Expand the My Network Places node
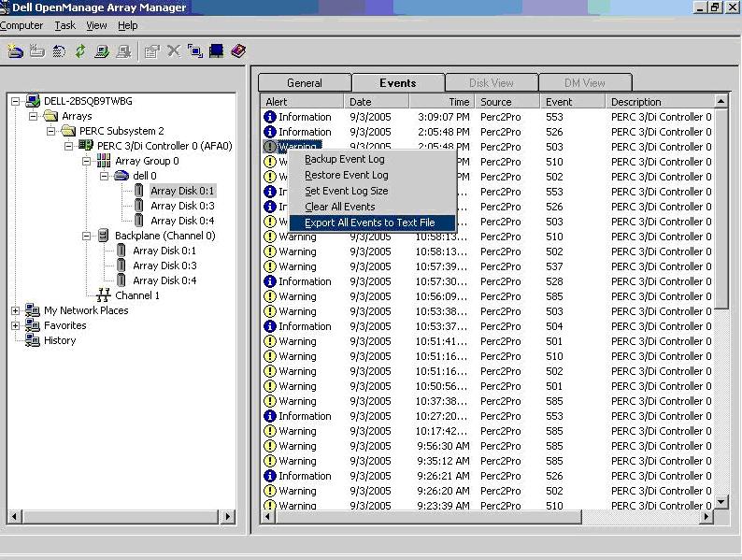The width and height of the screenshot is (742, 560). pos(16,310)
